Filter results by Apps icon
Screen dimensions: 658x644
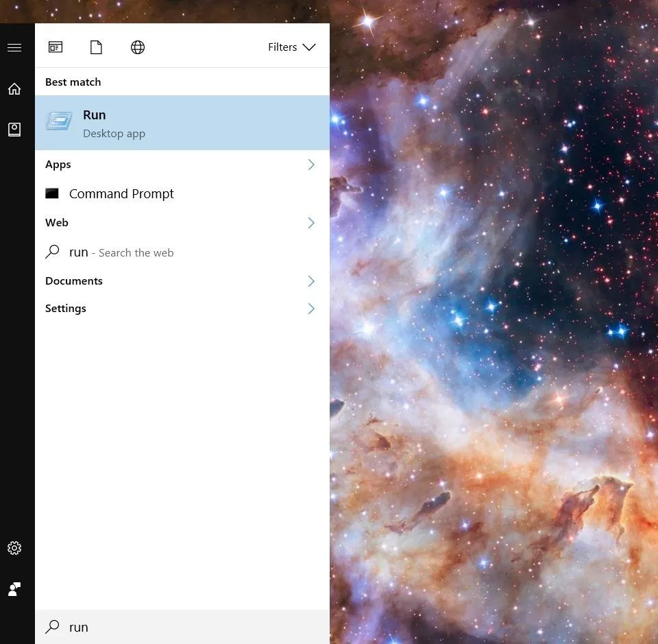[x=56, y=47]
